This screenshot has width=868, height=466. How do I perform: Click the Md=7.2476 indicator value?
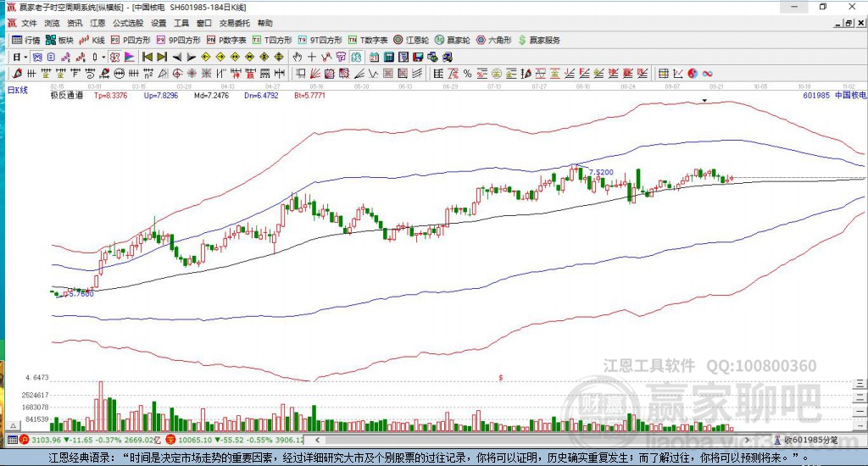coord(211,95)
